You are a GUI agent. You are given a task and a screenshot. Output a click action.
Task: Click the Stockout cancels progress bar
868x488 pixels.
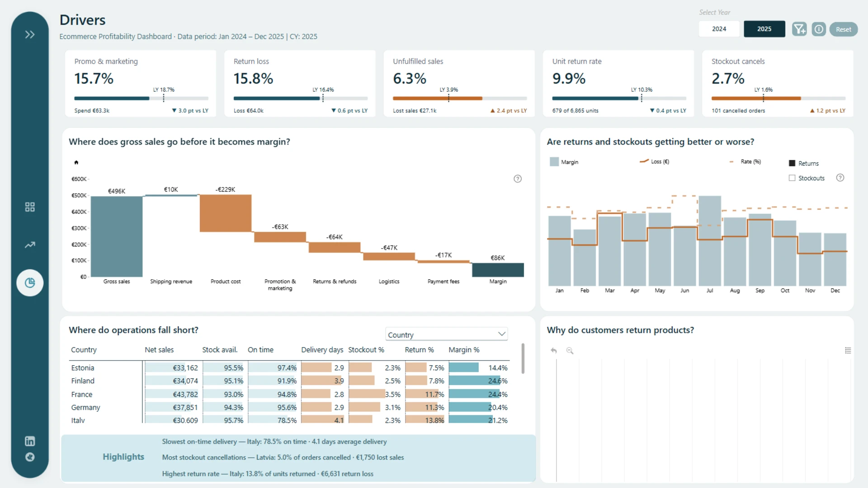click(x=778, y=99)
